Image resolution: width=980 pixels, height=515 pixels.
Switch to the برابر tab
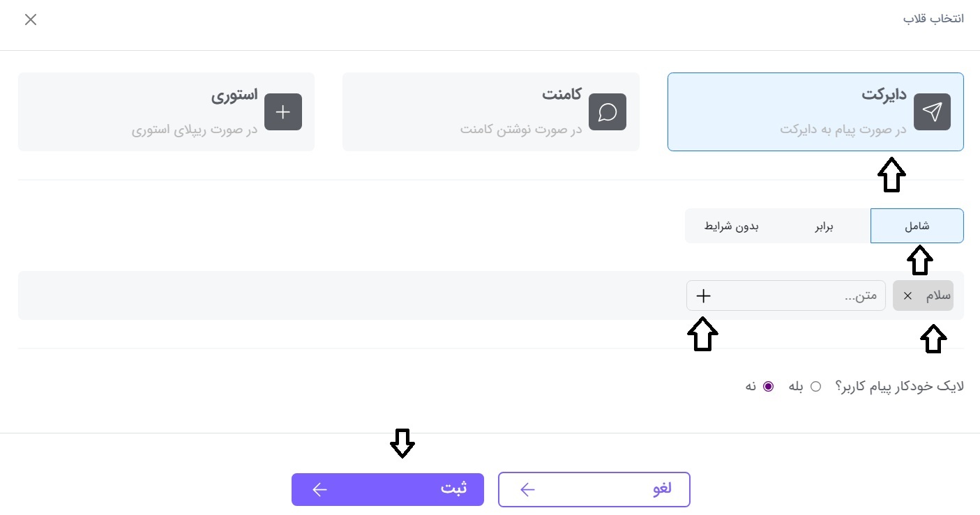point(824,226)
